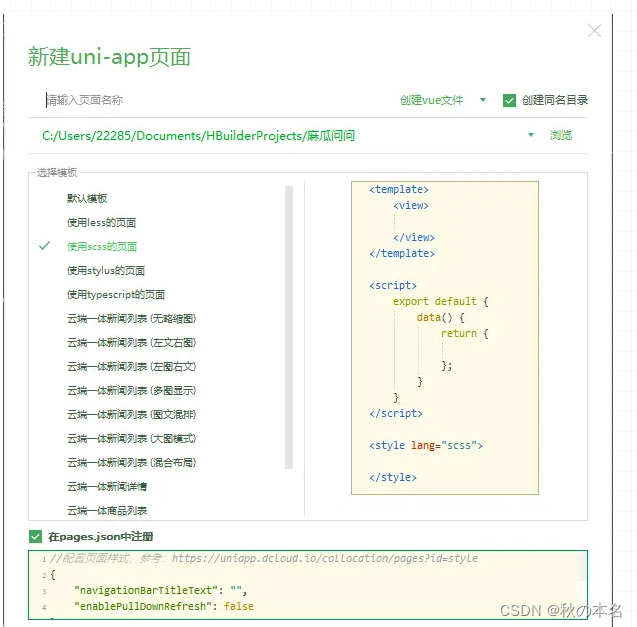Toggle the 创建同名目录 checkbox
This screenshot has height=627, width=637.
[509, 100]
